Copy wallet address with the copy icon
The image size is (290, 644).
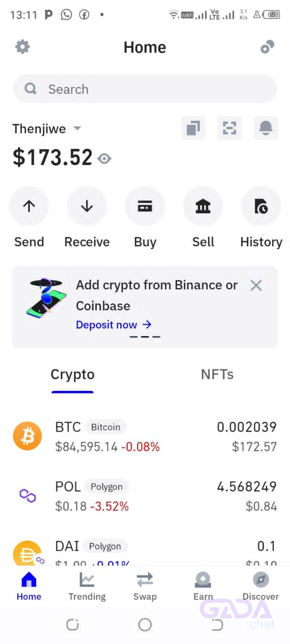193,128
